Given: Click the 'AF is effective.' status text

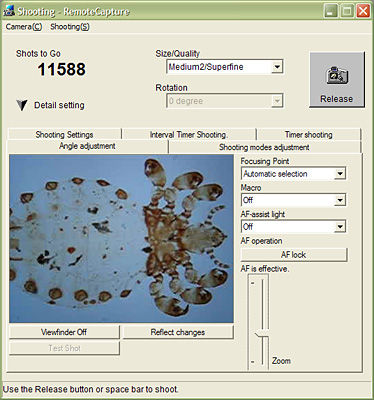Looking at the screenshot, I should click(x=265, y=269).
